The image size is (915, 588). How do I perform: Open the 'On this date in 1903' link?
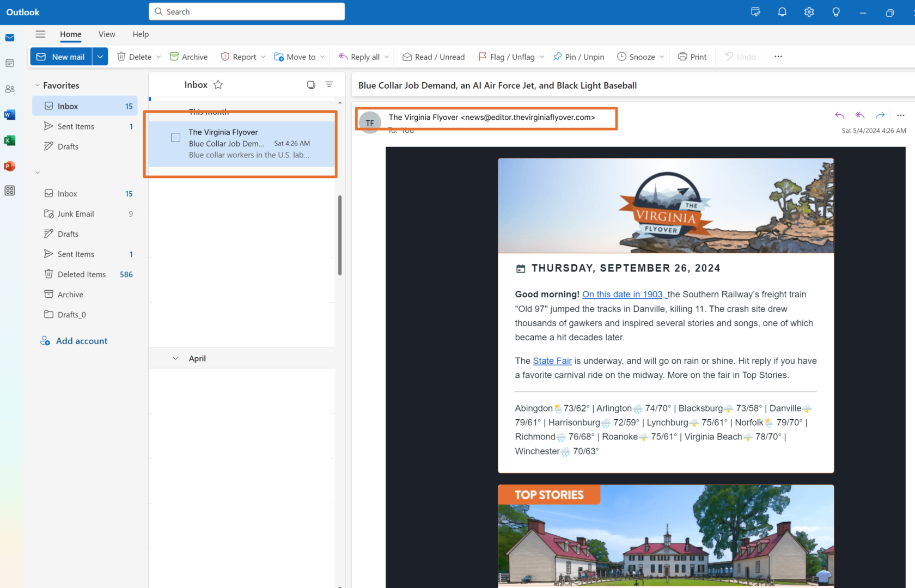(x=624, y=294)
